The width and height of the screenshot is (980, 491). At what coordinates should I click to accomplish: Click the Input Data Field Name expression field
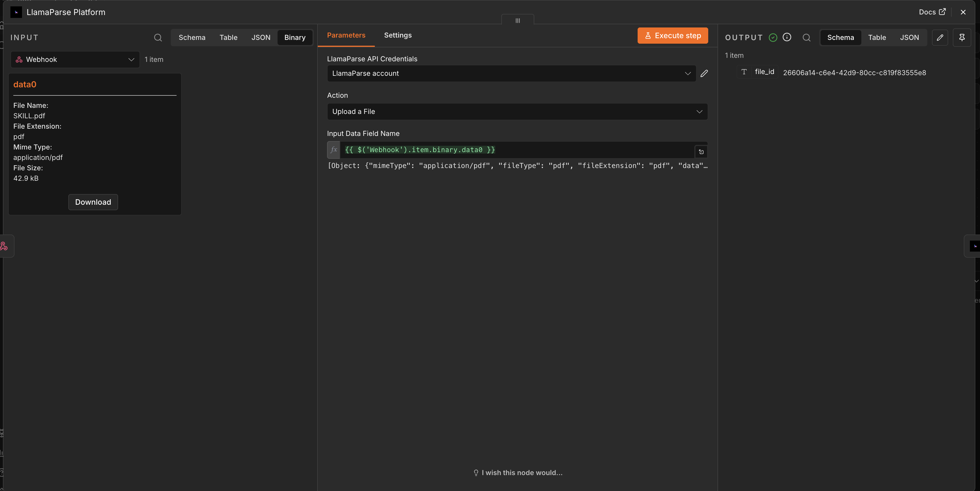[x=517, y=150]
